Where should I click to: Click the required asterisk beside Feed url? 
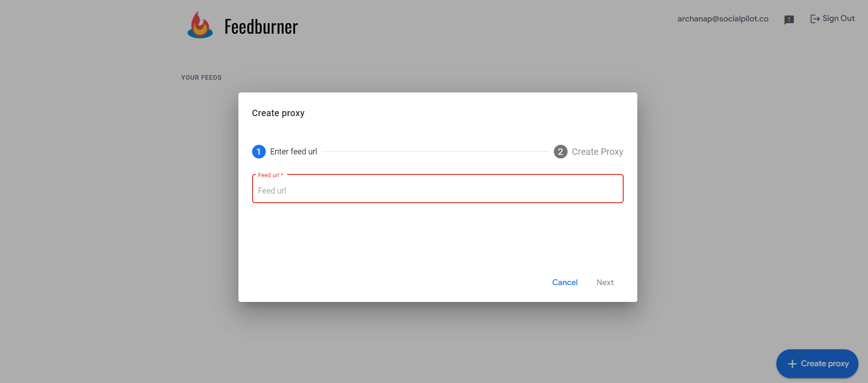(282, 175)
